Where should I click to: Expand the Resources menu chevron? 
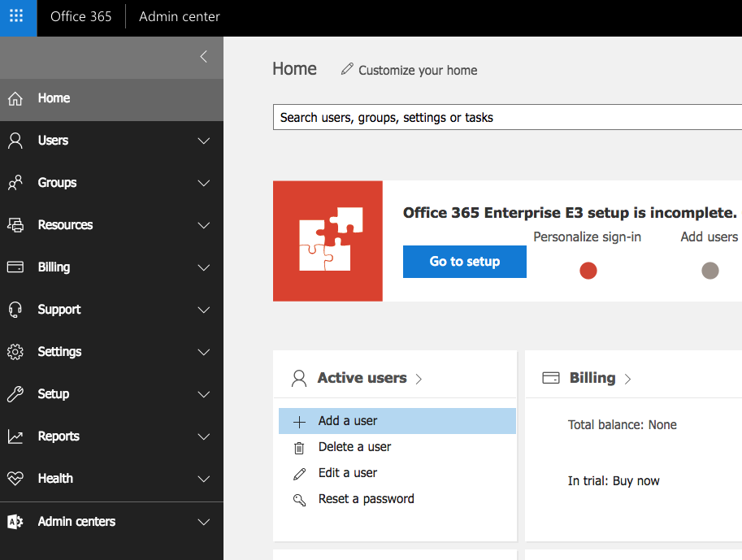click(x=204, y=225)
